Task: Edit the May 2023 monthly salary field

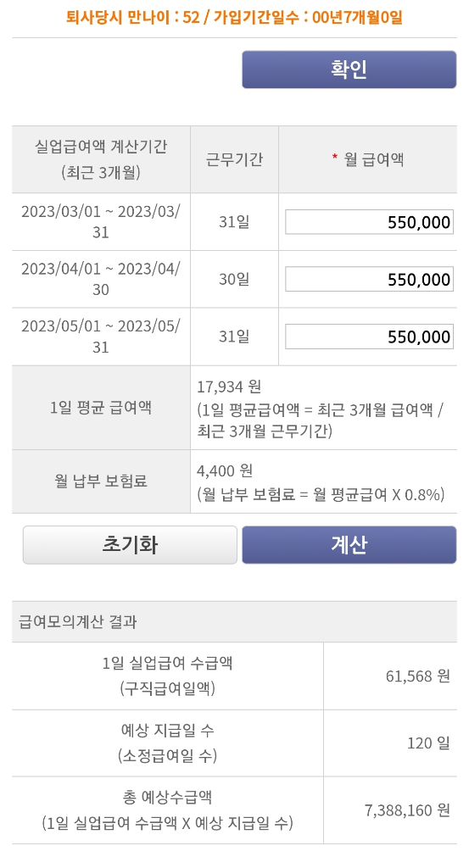Action: pyautogui.click(x=369, y=337)
